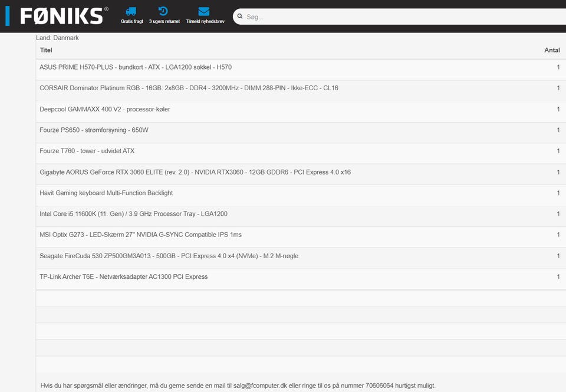Click the search magnifier icon
Viewport: 566px width, 392px height.
click(240, 17)
